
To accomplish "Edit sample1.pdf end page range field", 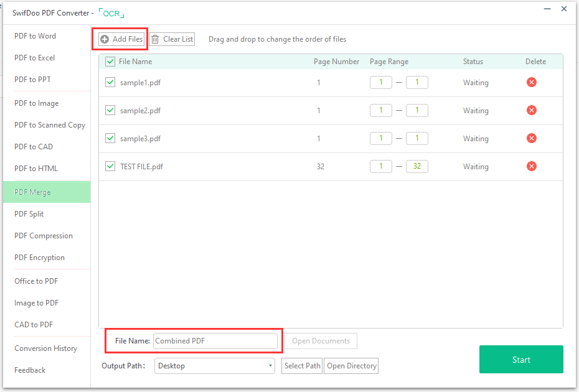I will [x=417, y=82].
